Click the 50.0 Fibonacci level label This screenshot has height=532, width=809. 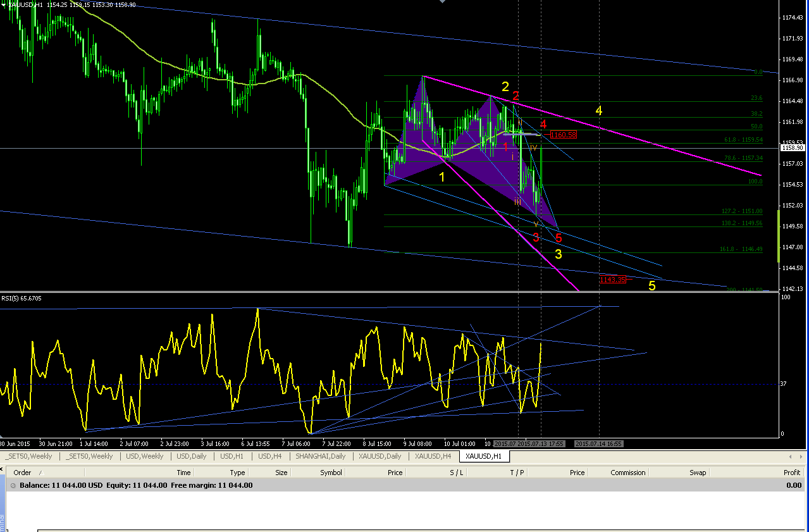pos(757,127)
